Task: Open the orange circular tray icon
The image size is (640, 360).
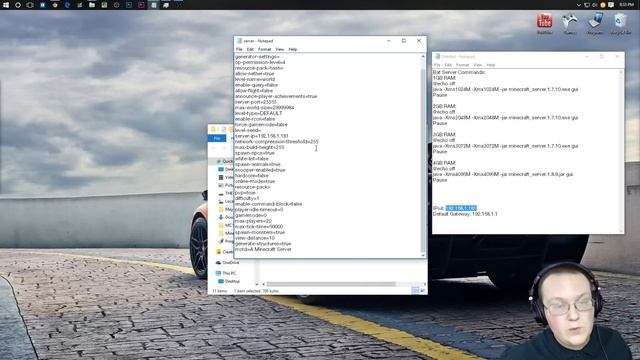Action: point(602,5)
